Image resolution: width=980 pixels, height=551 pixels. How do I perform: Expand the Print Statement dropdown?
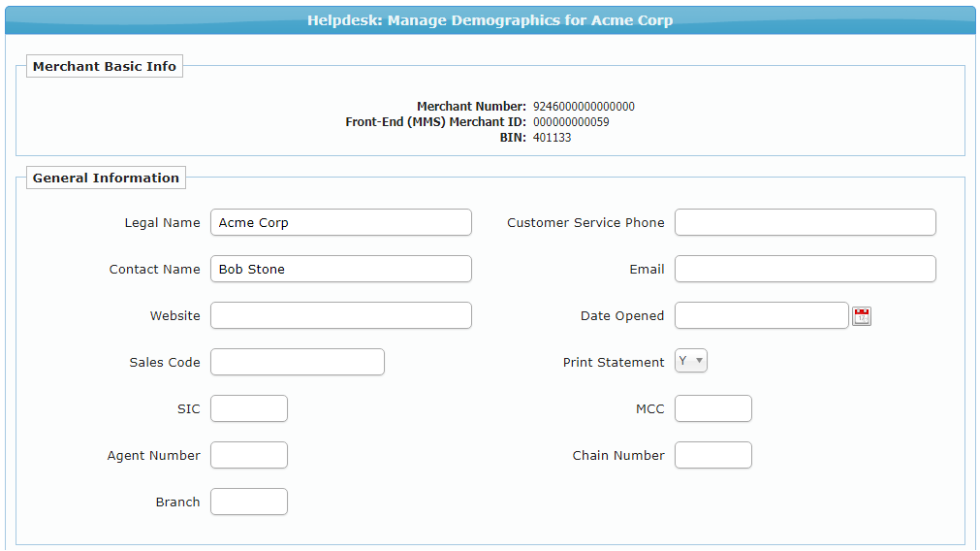(x=691, y=361)
